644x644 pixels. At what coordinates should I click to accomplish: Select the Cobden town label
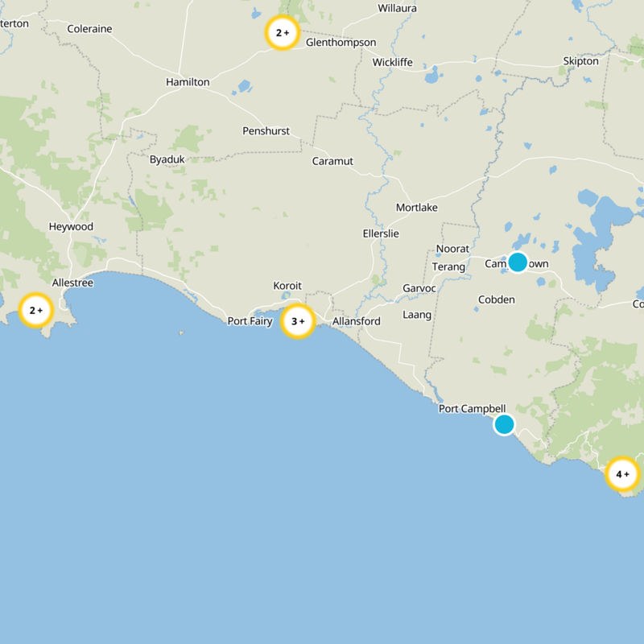coord(497,298)
